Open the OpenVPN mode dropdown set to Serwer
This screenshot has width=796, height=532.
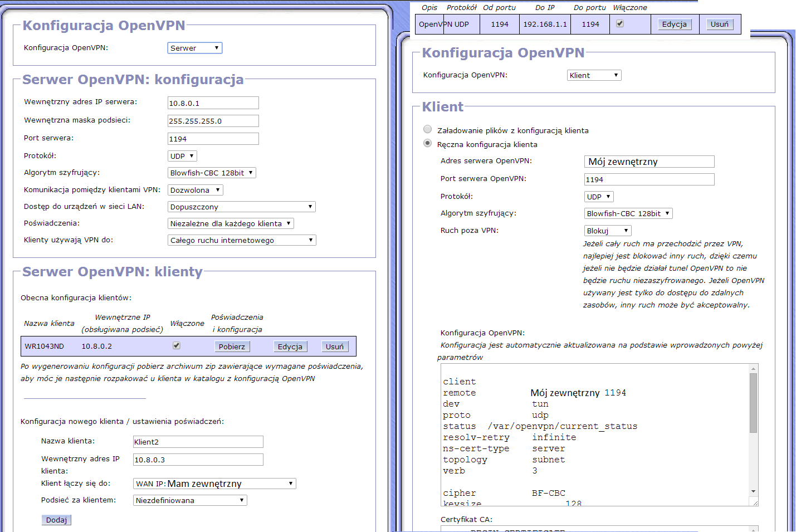click(x=194, y=48)
